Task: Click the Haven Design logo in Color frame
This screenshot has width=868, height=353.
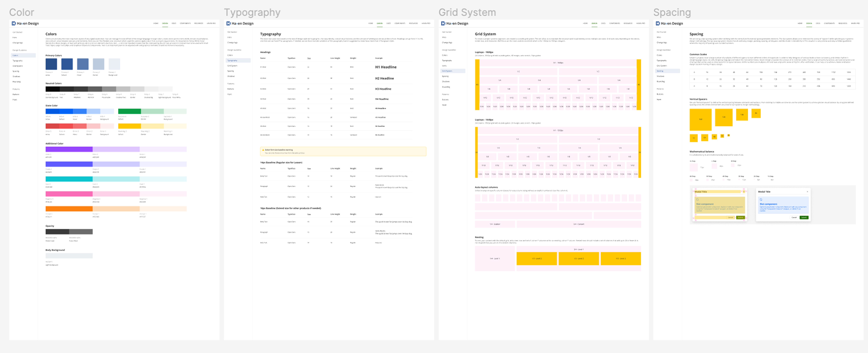Action: (25, 24)
